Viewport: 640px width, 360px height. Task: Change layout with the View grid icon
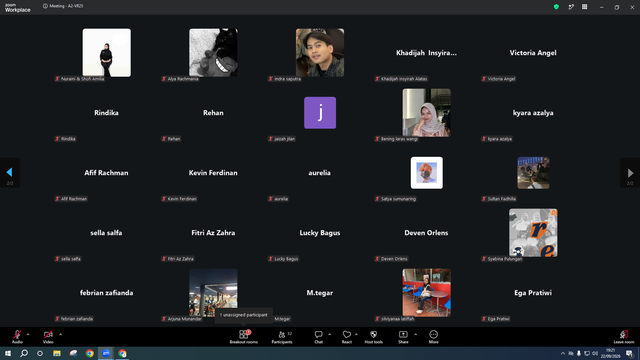[x=584, y=7]
